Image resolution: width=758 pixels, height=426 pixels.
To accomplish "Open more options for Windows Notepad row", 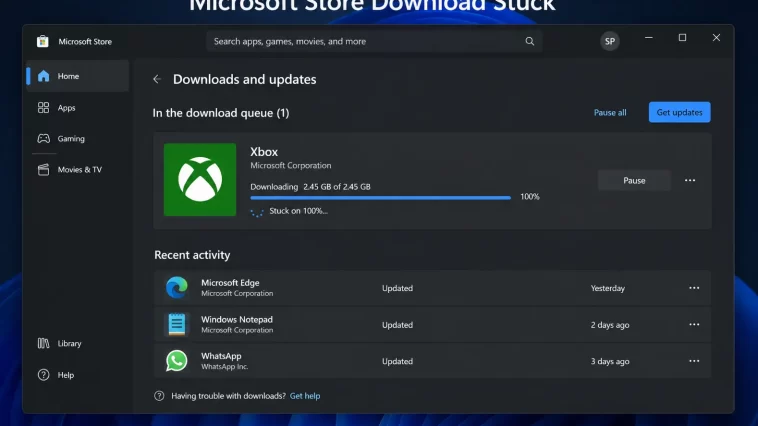I will 694,324.
